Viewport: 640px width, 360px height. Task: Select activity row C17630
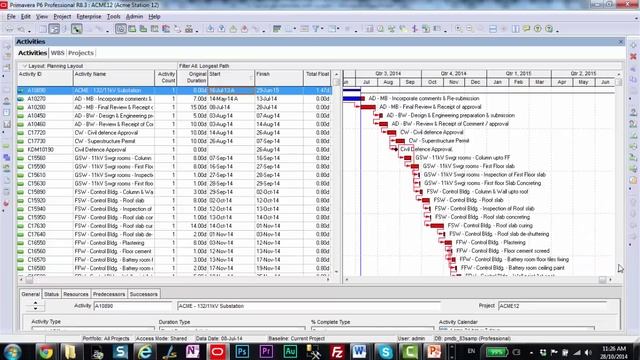click(x=174, y=226)
